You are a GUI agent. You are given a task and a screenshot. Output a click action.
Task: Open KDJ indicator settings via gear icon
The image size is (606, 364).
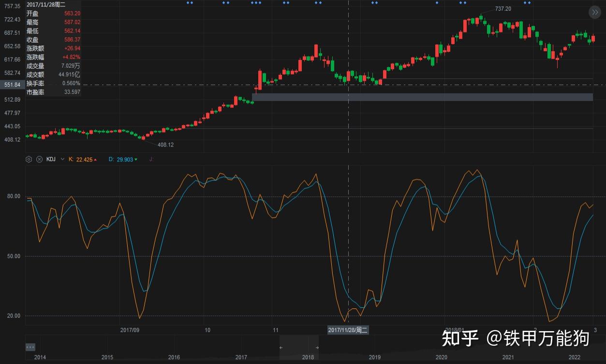[x=29, y=159]
